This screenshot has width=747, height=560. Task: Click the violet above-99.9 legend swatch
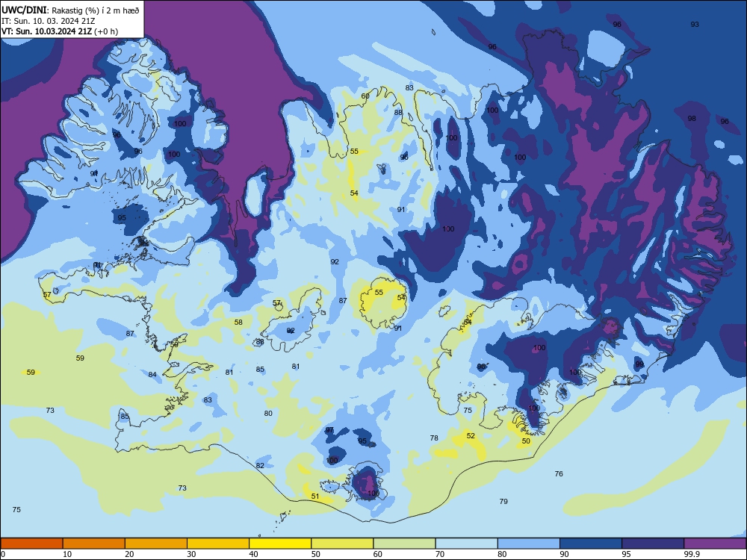click(x=715, y=544)
